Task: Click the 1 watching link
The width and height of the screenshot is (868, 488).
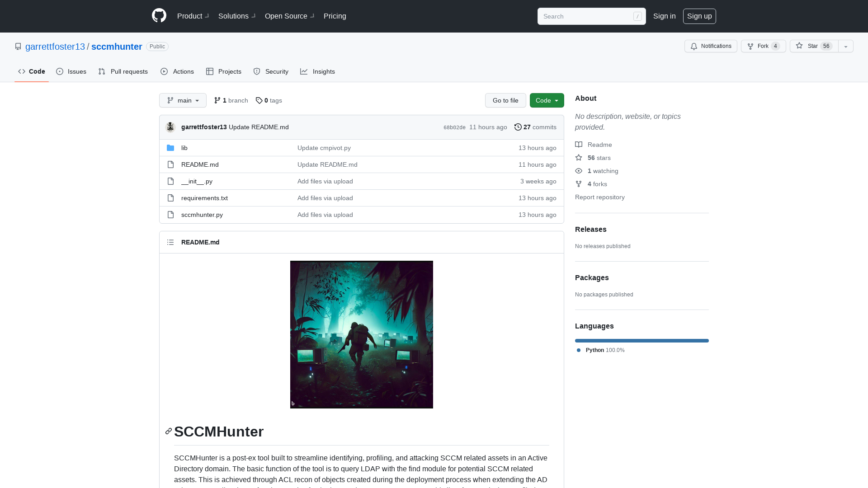Action: (597, 171)
